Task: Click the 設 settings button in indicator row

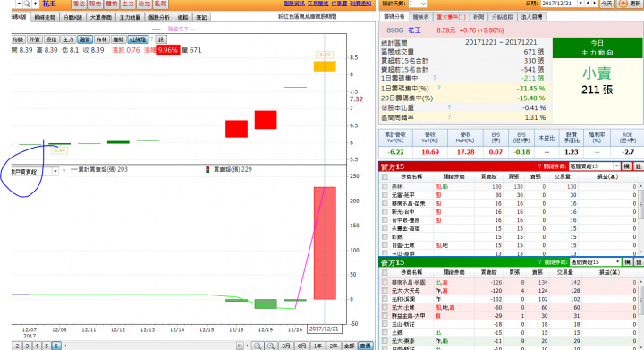Action: point(161,39)
